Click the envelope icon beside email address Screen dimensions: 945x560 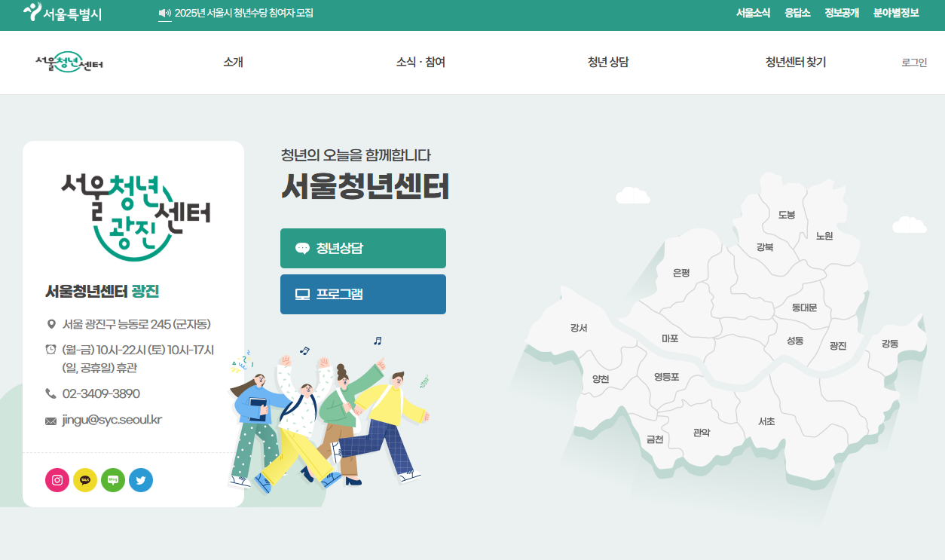click(x=51, y=421)
